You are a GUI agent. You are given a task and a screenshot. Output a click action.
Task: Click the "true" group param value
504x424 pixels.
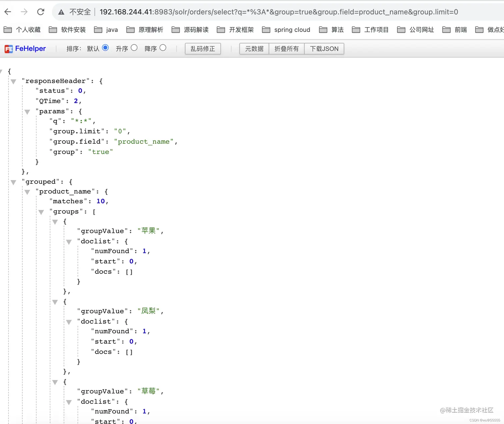(x=101, y=152)
